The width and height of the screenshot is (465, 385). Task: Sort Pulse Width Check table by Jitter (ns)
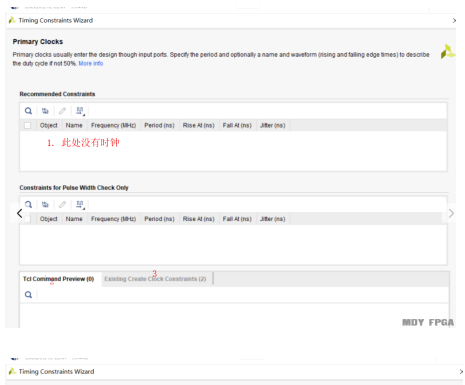(x=273, y=219)
